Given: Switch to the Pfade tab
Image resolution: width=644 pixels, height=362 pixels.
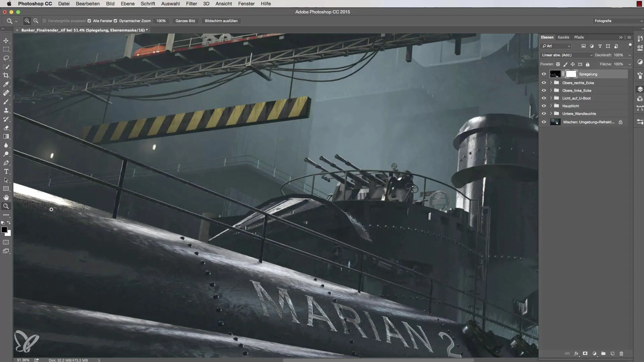Looking at the screenshot, I should tap(579, 37).
